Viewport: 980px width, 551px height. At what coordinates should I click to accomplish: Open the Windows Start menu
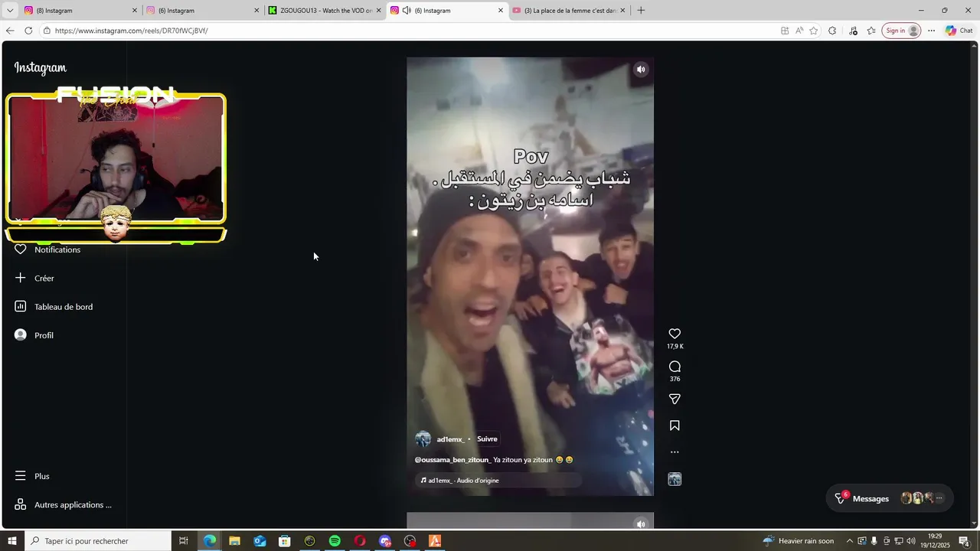point(11,541)
